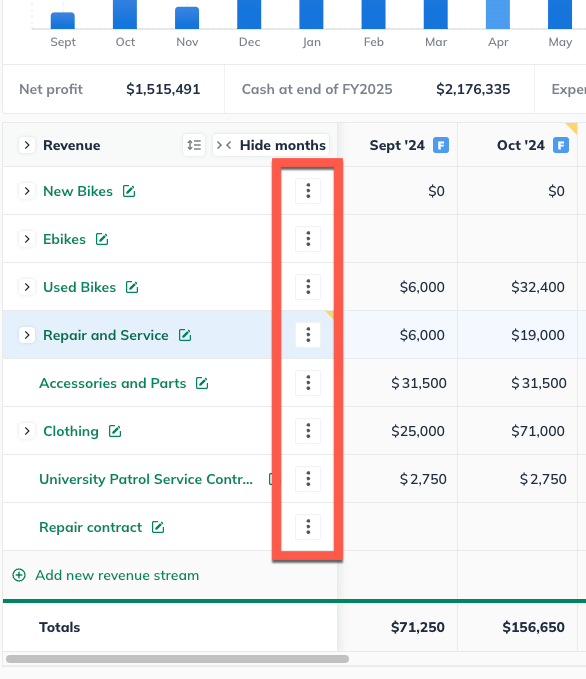
Task: Click edit icon next to Repair contract
Action: (x=158, y=527)
